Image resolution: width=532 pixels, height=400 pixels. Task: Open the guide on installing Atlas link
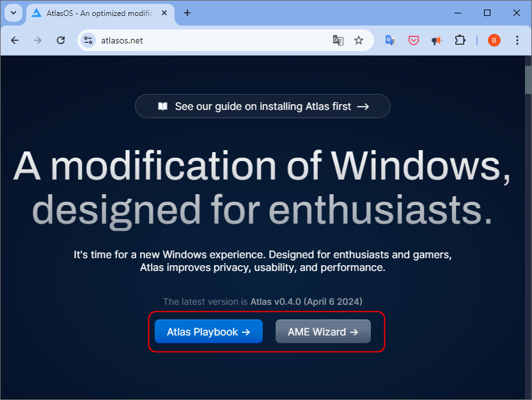[x=263, y=107]
